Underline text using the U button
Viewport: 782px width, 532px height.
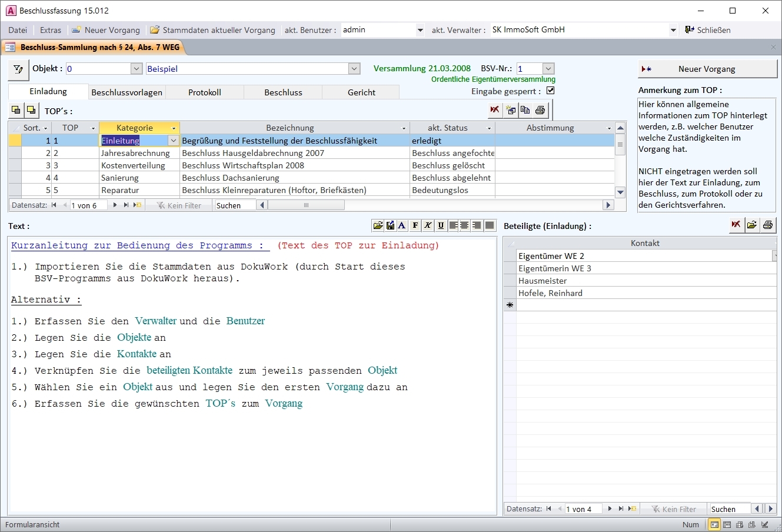(x=441, y=225)
